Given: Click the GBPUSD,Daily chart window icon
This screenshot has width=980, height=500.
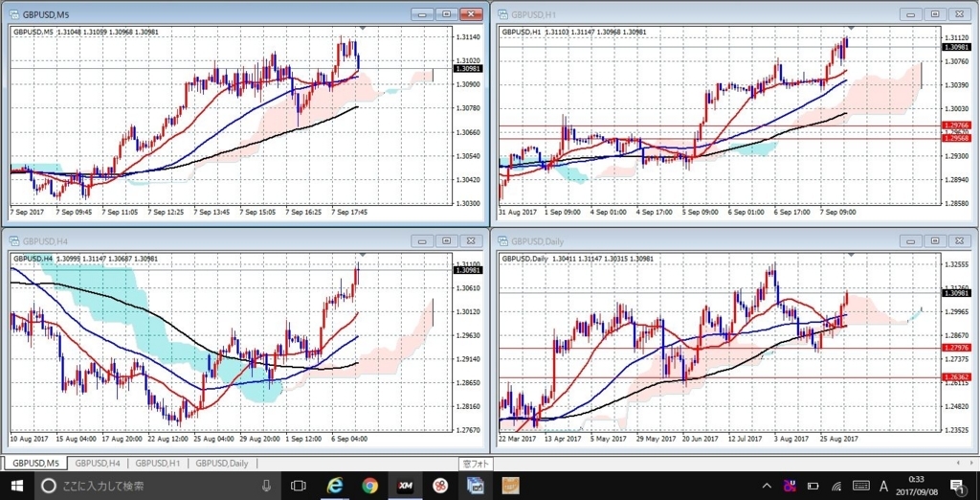Looking at the screenshot, I should pyautogui.click(x=503, y=241).
